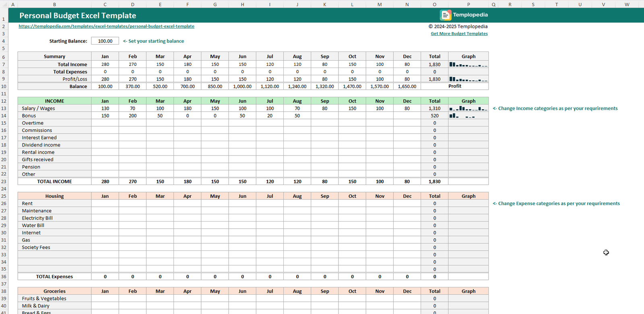Select TOTAL INCOME grand total 1,830

pos(434,182)
